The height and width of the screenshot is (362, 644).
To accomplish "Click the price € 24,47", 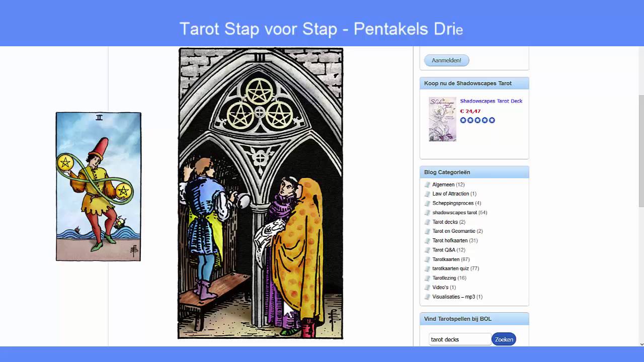I will click(470, 111).
